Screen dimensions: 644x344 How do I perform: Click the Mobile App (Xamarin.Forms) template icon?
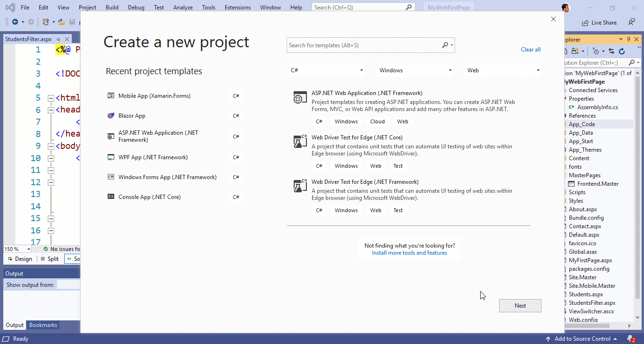pyautogui.click(x=111, y=96)
